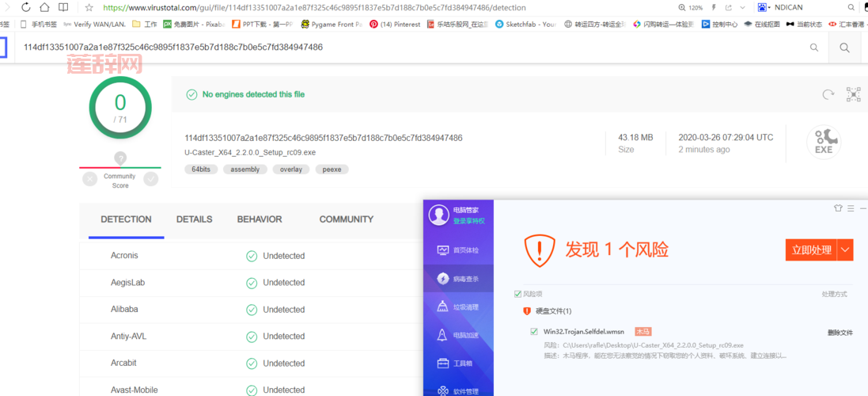Switch to the BEHAVIOR tab
Screen dimensions: 868x396
(260, 219)
